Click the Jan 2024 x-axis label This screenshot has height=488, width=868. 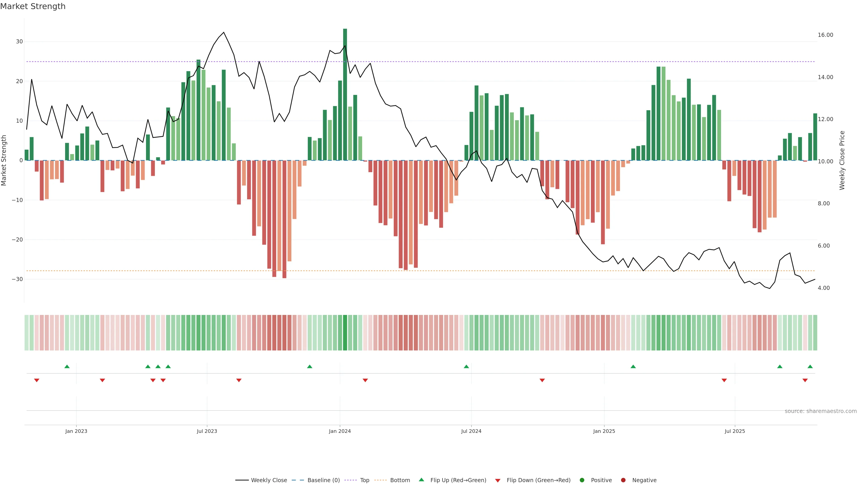tap(340, 431)
